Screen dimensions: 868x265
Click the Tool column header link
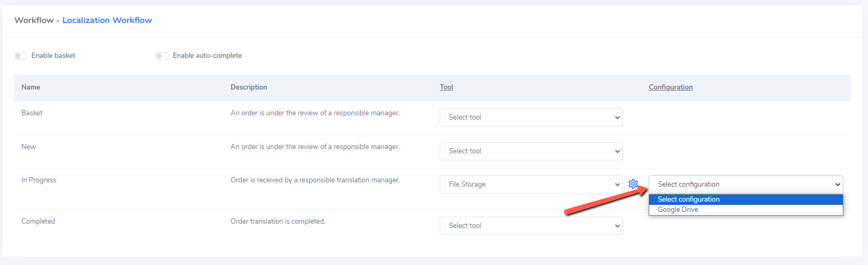pyautogui.click(x=447, y=87)
